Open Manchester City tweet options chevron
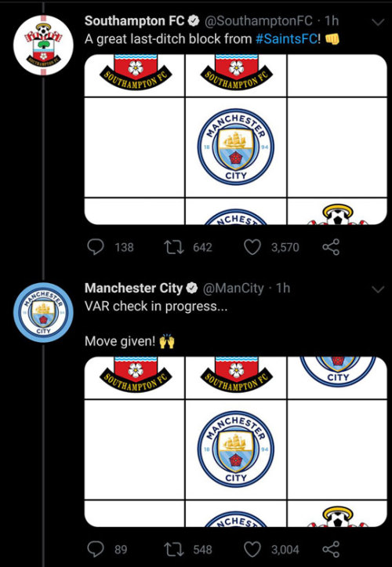This screenshot has width=392, height=567. 378,289
